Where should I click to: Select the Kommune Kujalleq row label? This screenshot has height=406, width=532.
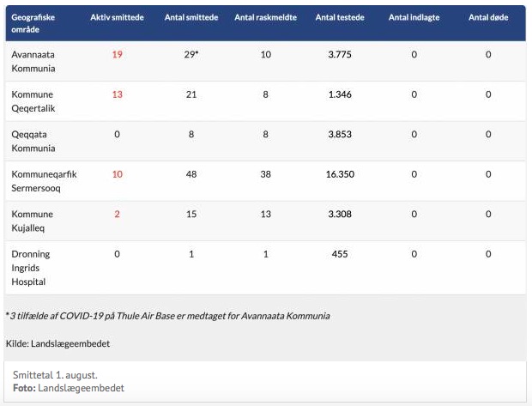point(33,221)
